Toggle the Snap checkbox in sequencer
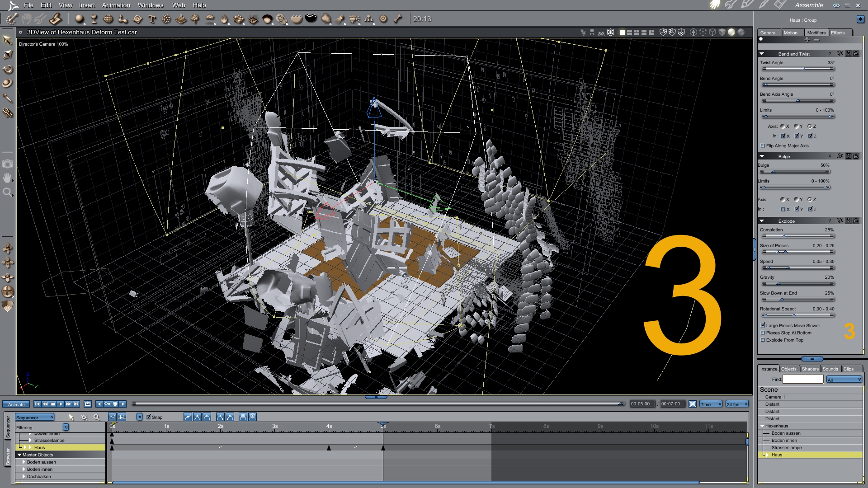 pyautogui.click(x=149, y=417)
